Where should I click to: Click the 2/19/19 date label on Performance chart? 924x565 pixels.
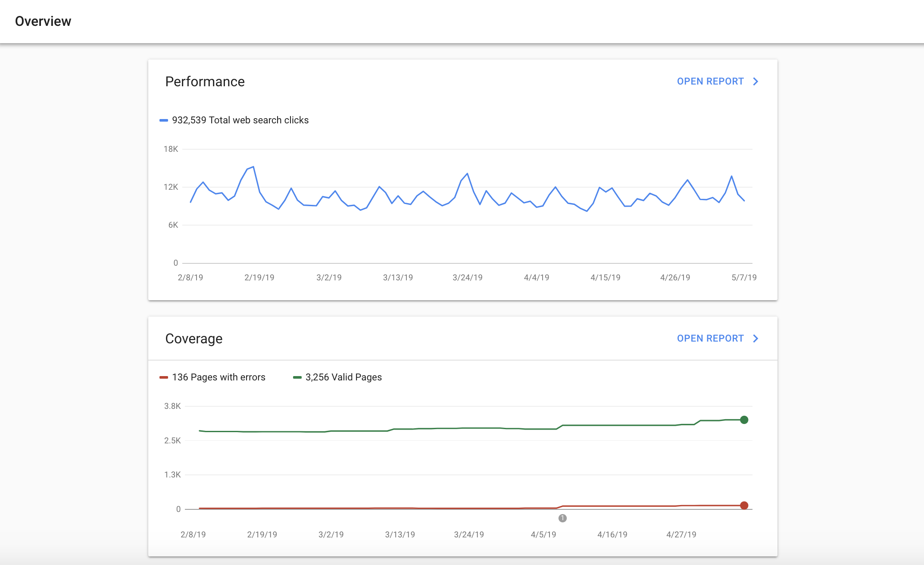259,277
